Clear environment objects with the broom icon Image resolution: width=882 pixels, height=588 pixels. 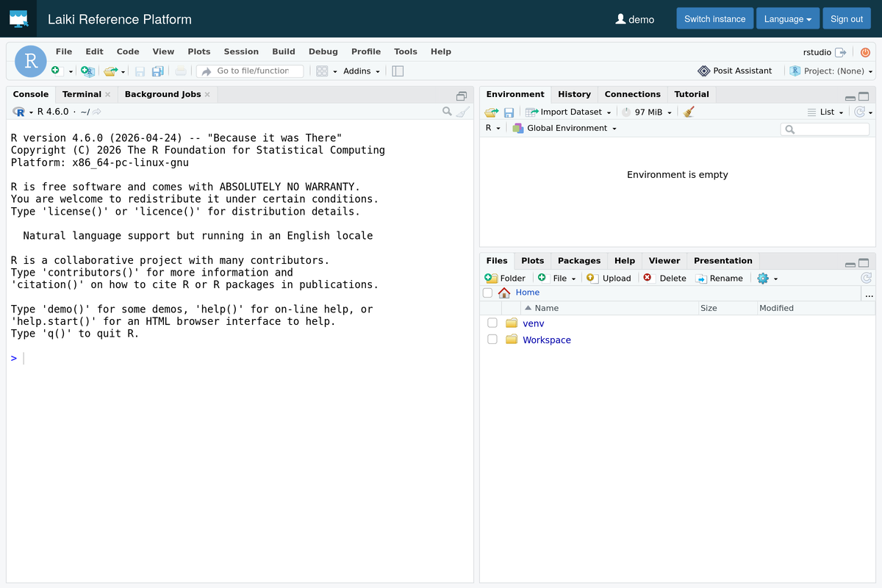click(689, 112)
